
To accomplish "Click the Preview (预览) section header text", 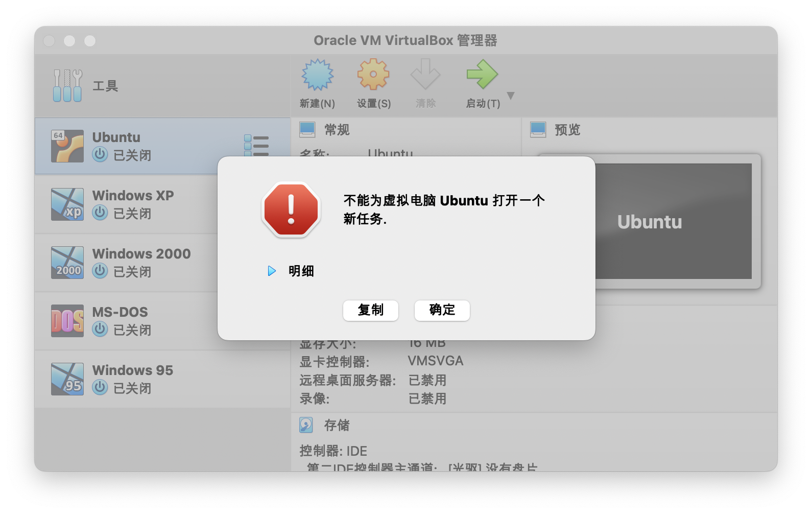I will tap(568, 130).
